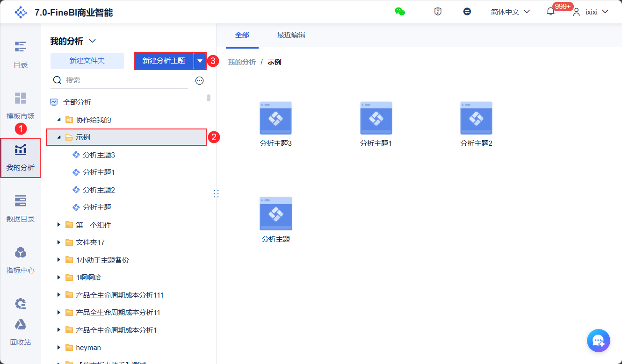Click the FineBI logo icon

click(x=21, y=12)
